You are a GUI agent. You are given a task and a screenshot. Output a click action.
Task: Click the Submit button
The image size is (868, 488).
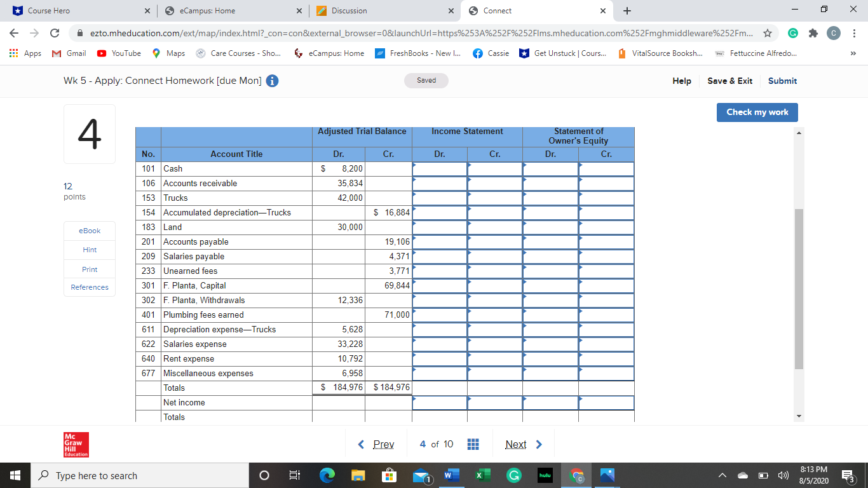(782, 81)
